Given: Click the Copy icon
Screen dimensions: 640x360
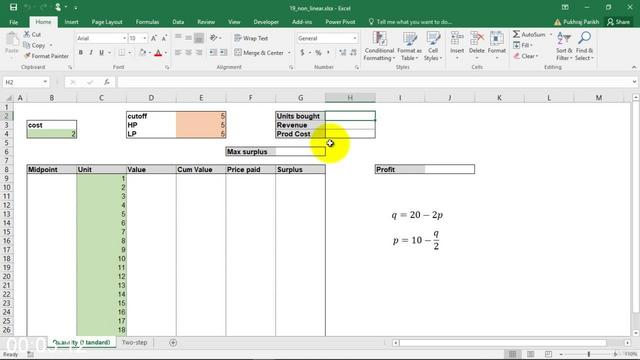Looking at the screenshot, I should coord(27,45).
